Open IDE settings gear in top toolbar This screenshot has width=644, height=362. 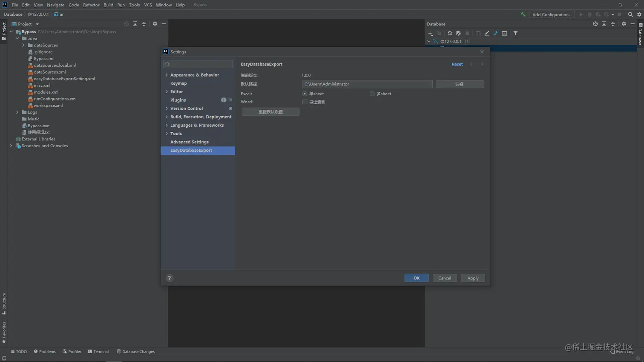pyautogui.click(x=639, y=14)
